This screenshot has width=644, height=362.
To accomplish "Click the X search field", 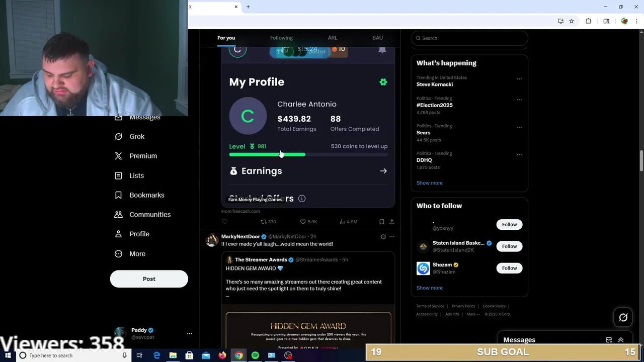I will tap(469, 38).
